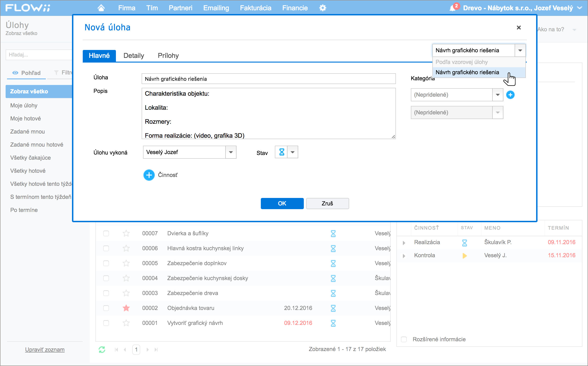
Task: Open the Stav dropdown arrow
Action: coord(293,152)
